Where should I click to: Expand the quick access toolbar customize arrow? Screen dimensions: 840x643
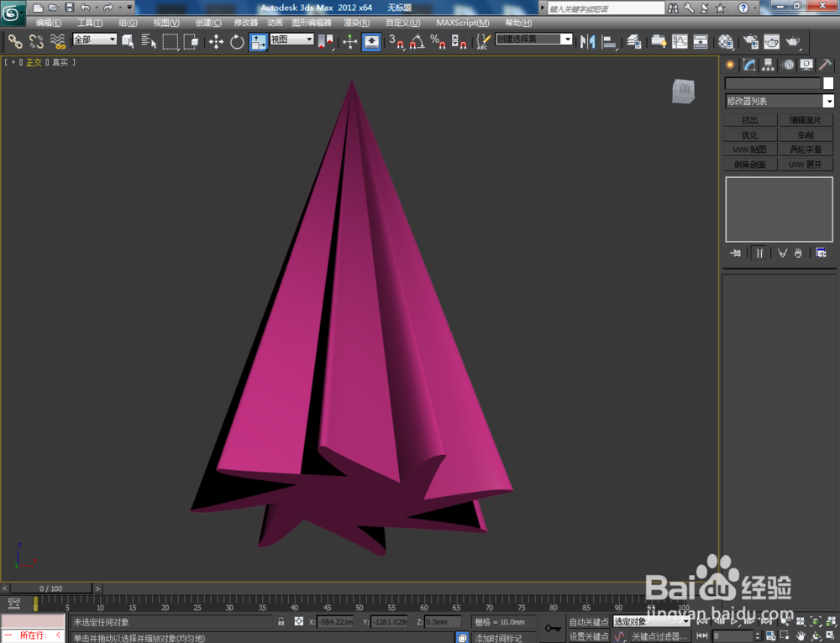129,7
